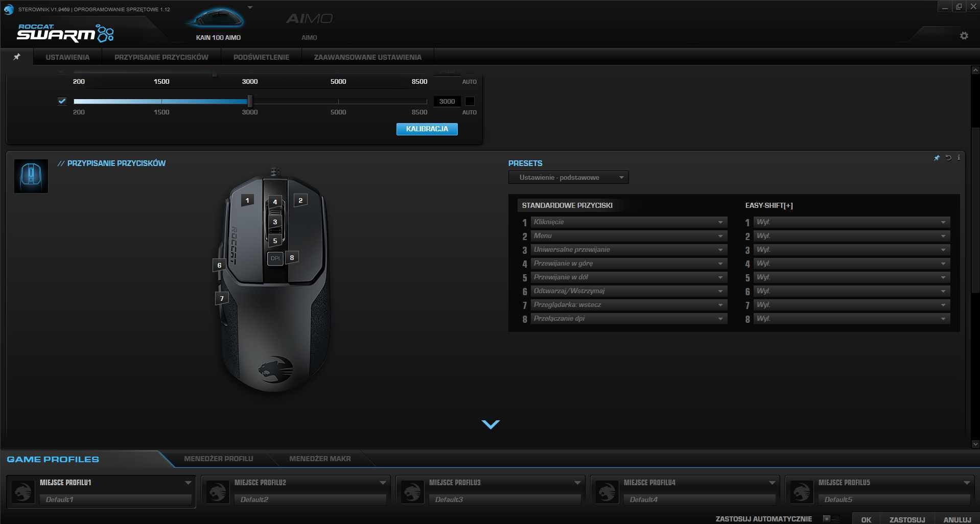980x524 pixels.
Task: Click the DPI value field showing 3000
Action: pos(447,101)
